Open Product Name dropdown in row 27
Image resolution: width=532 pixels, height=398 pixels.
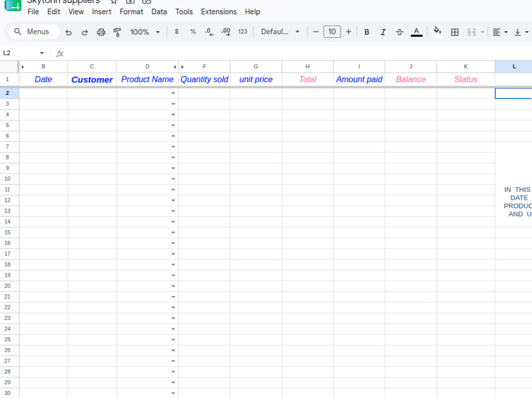[173, 361]
